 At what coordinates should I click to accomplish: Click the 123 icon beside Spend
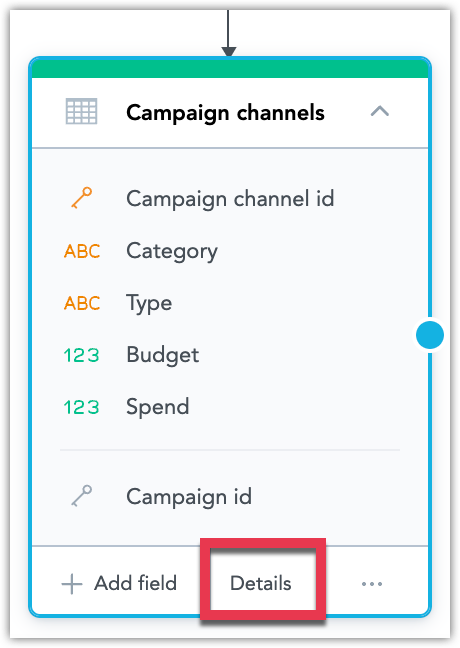[x=81, y=407]
